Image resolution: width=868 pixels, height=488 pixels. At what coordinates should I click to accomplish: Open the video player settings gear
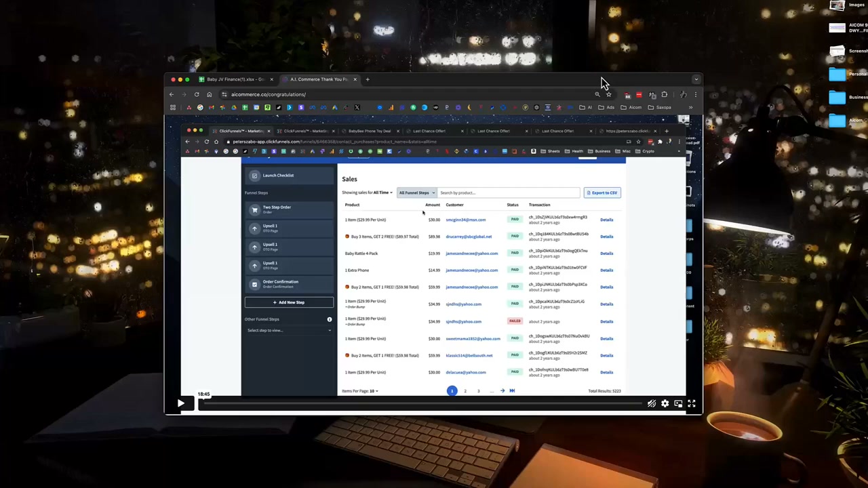tap(665, 403)
